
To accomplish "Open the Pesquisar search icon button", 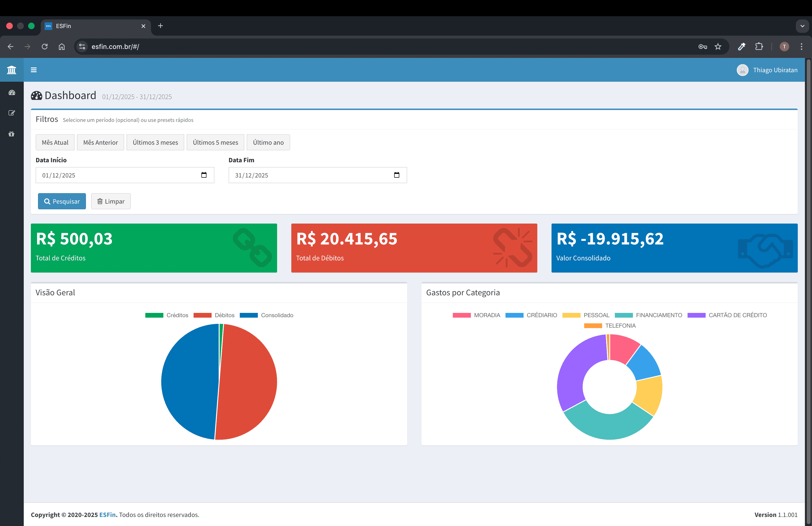I will 48,201.
